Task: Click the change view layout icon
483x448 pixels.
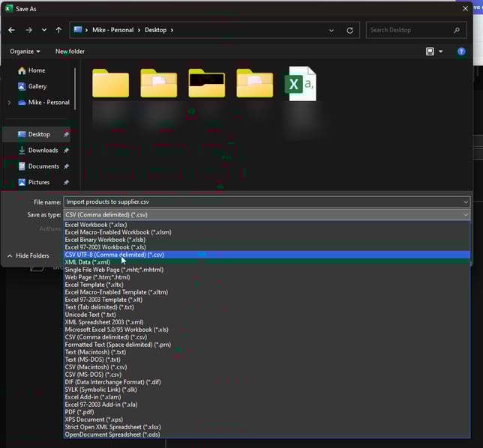Action: pos(430,52)
